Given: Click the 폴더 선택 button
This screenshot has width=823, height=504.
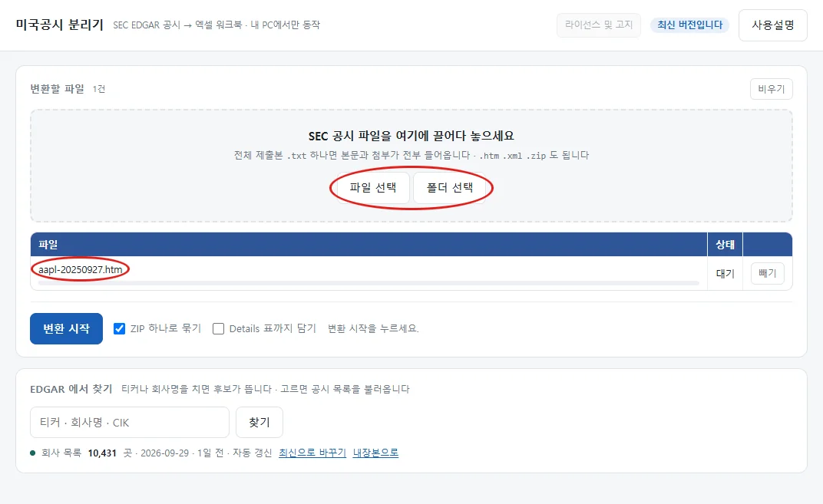Looking at the screenshot, I should click(450, 188).
